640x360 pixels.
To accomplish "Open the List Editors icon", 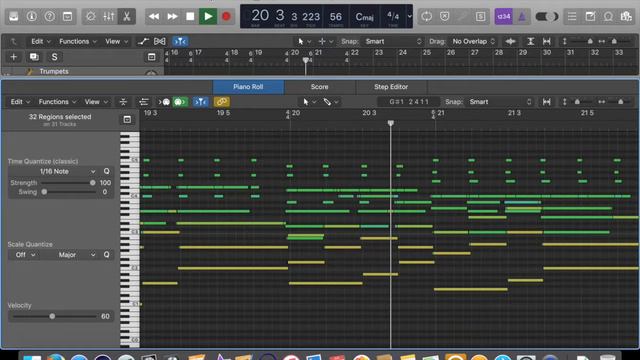I will coord(572,16).
